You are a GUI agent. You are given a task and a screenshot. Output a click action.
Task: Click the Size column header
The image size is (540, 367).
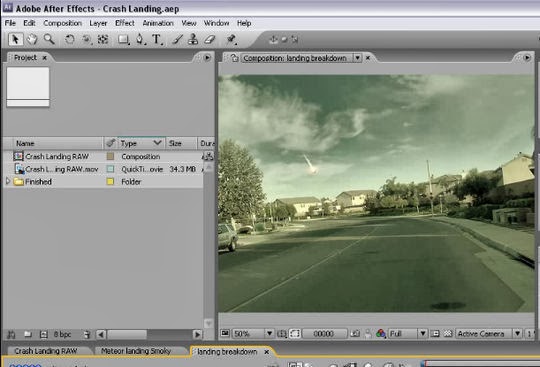pos(181,143)
